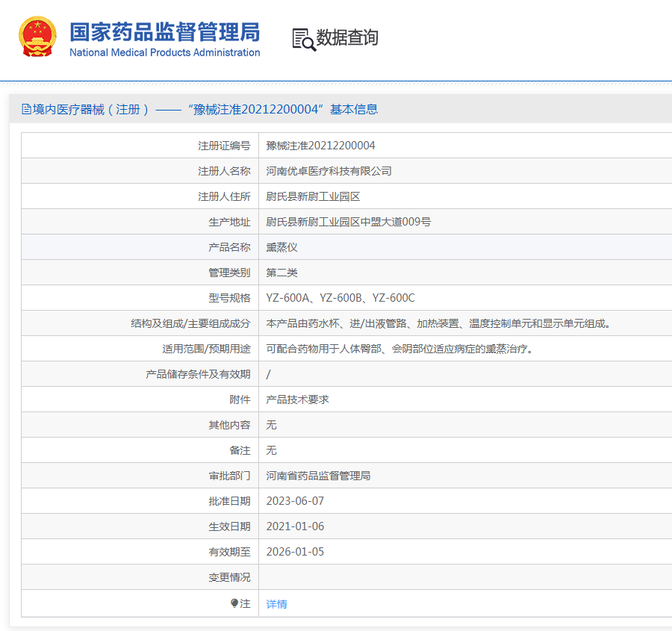Click the 备注 label
Image resolution: width=672 pixels, height=631 pixels.
point(240,450)
